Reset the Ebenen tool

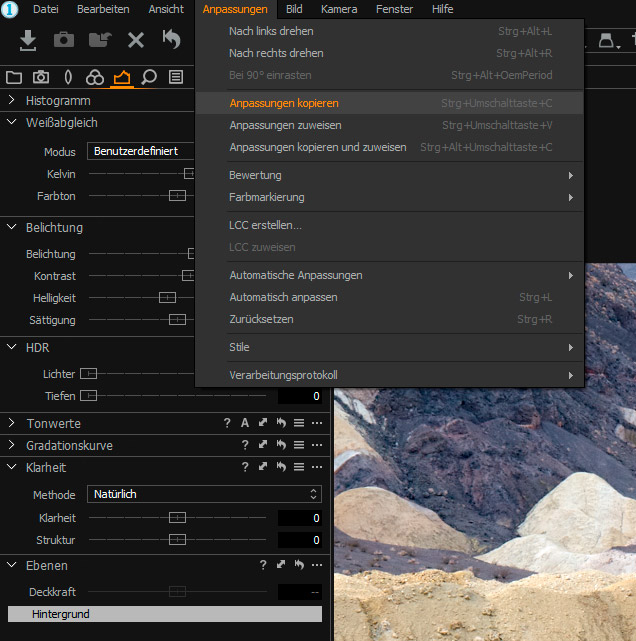coord(299,565)
